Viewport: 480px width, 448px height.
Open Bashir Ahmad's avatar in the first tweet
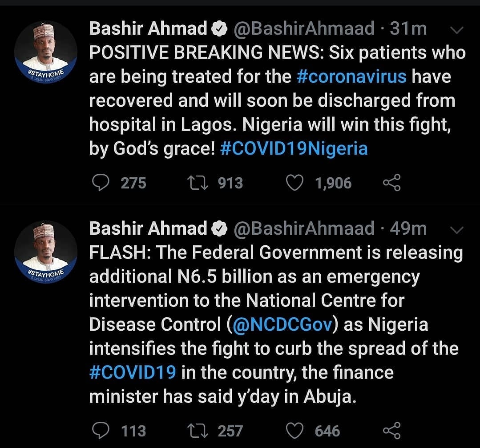click(x=46, y=52)
